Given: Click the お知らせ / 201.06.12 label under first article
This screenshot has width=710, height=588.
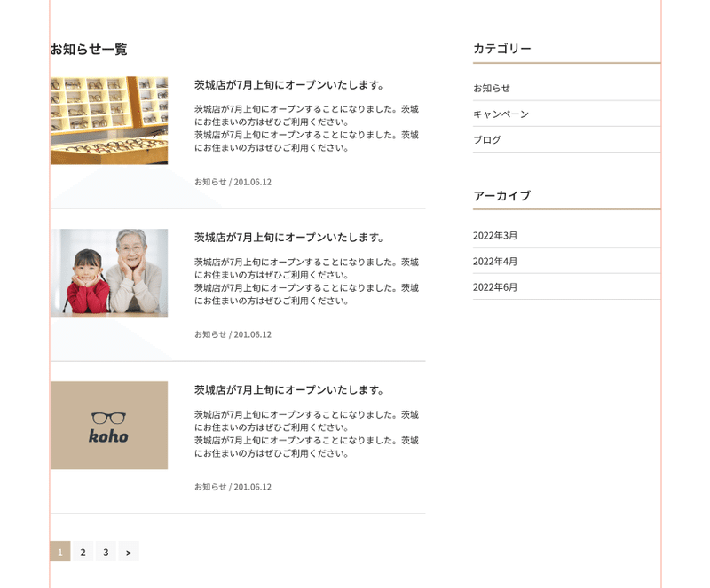Looking at the screenshot, I should tap(233, 182).
